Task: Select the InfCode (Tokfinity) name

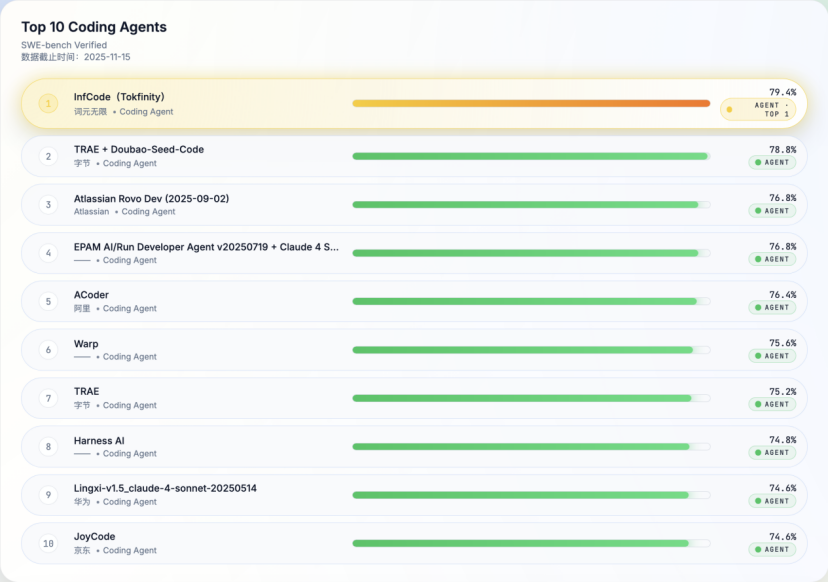Action: tap(119, 97)
